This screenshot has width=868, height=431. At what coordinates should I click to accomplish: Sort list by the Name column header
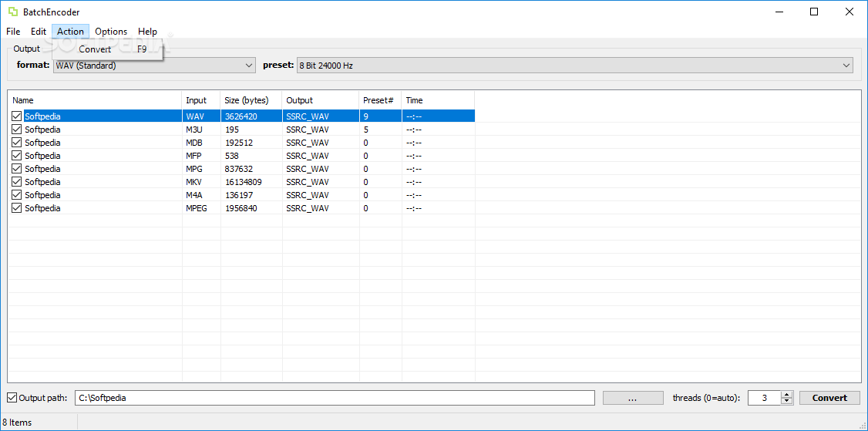pyautogui.click(x=95, y=100)
